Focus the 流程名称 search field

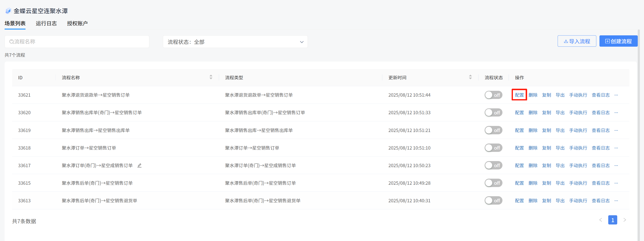(x=77, y=42)
